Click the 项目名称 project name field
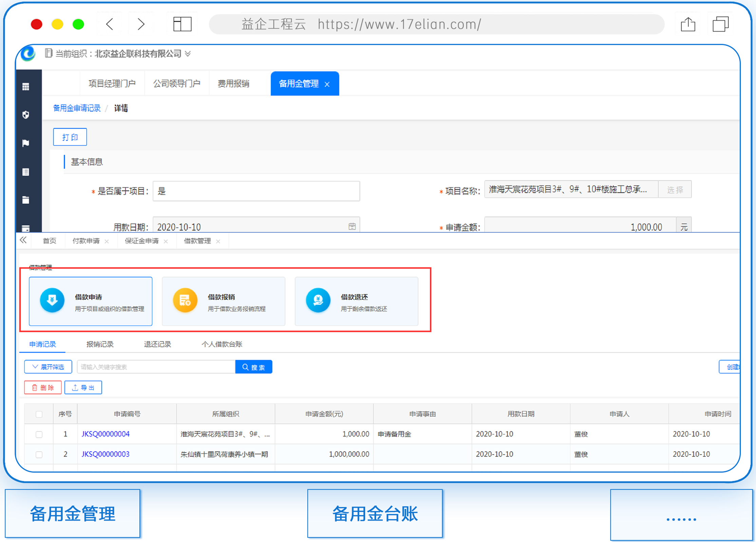Image resolution: width=756 pixels, height=542 pixels. click(571, 189)
